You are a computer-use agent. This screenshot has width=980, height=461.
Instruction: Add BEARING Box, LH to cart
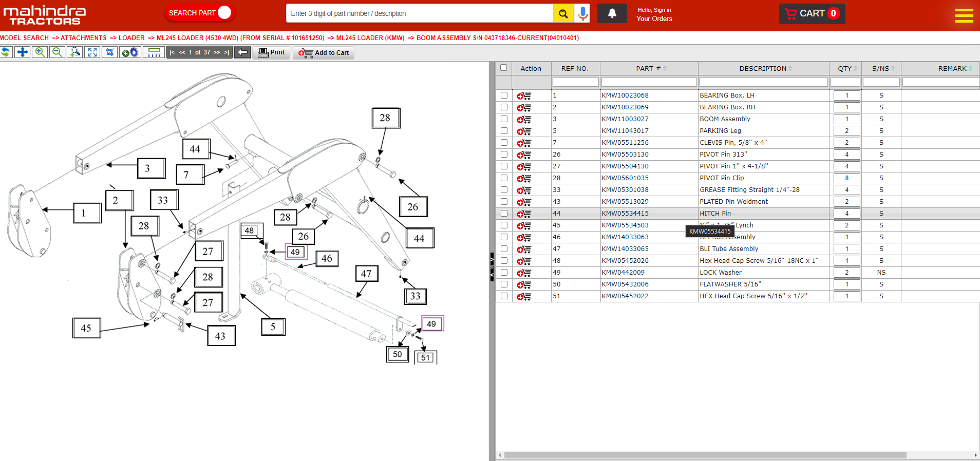pyautogui.click(x=524, y=96)
